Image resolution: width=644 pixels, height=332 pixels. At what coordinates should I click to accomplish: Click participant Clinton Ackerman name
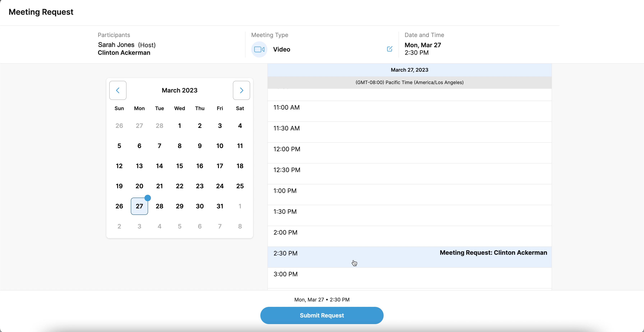pyautogui.click(x=124, y=53)
